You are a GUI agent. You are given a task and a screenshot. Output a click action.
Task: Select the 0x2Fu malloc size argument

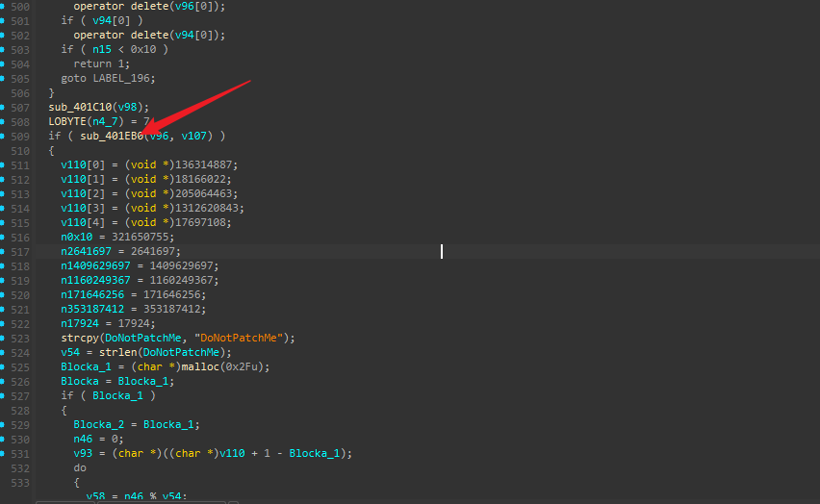pos(243,367)
